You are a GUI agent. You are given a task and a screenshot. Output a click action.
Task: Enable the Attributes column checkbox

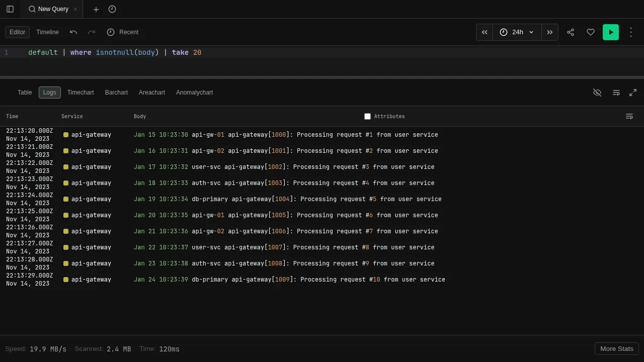click(x=367, y=116)
